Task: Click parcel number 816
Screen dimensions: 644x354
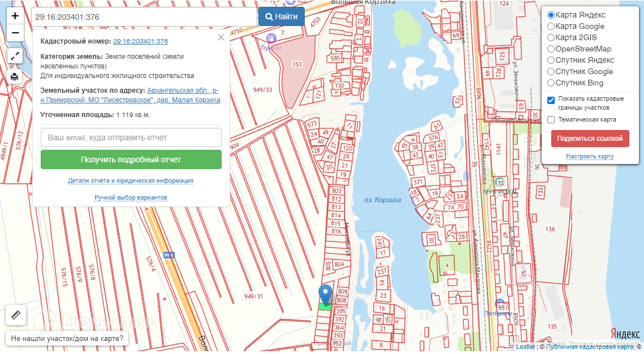Action: 336,231
